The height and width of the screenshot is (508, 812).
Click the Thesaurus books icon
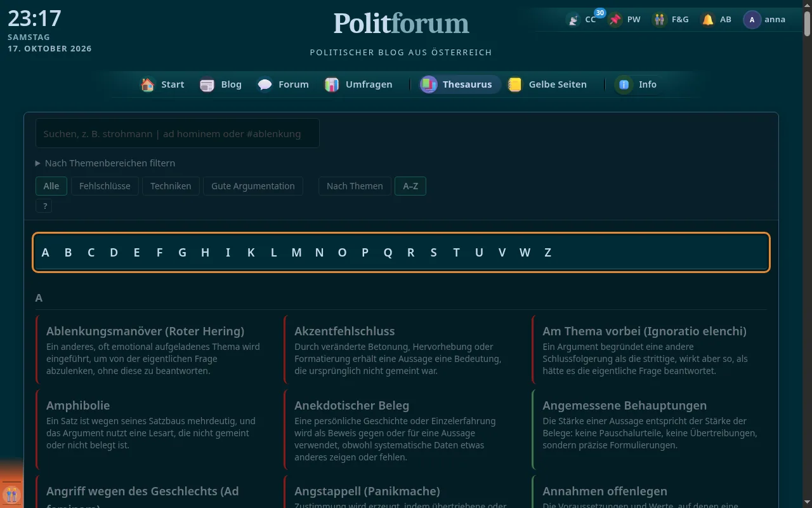tap(429, 84)
